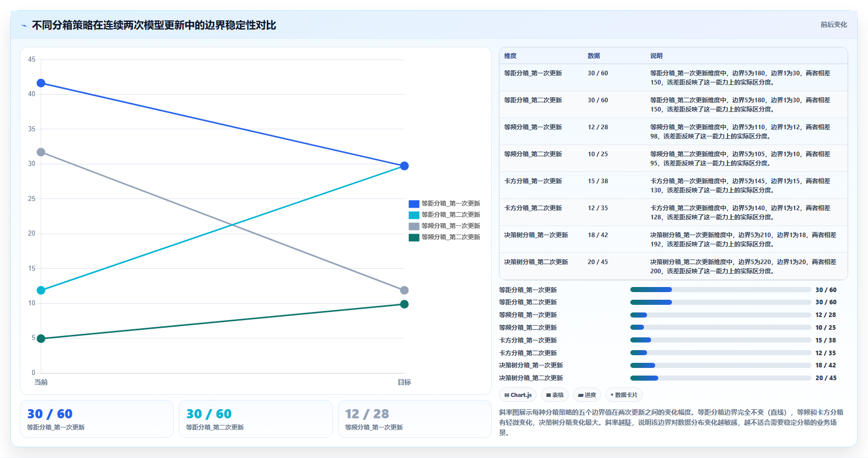The image size is (868, 458).
Task: Click the 前后变化 label in header
Action: (833, 24)
